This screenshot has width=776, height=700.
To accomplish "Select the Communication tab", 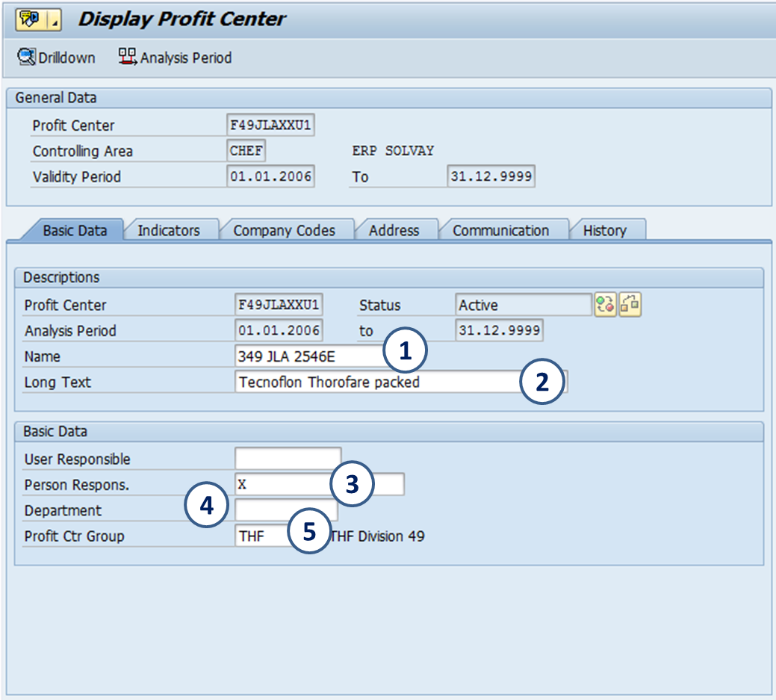I will (x=500, y=231).
